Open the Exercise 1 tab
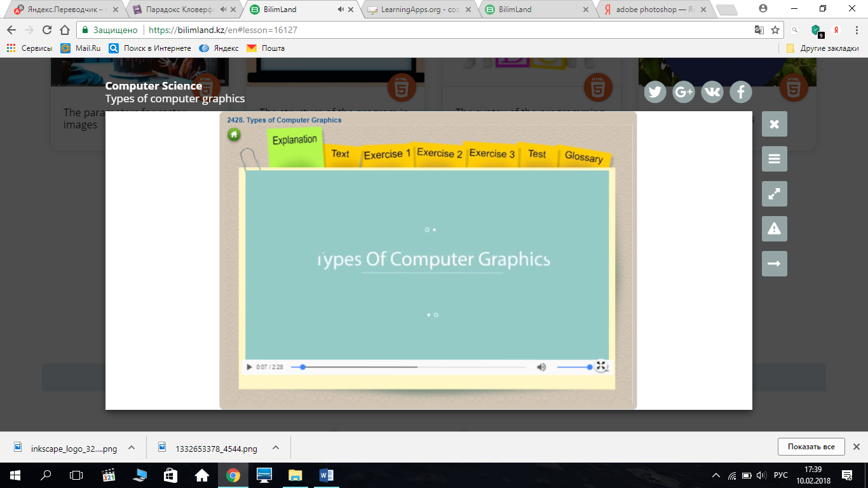This screenshot has width=868, height=488. 387,154
